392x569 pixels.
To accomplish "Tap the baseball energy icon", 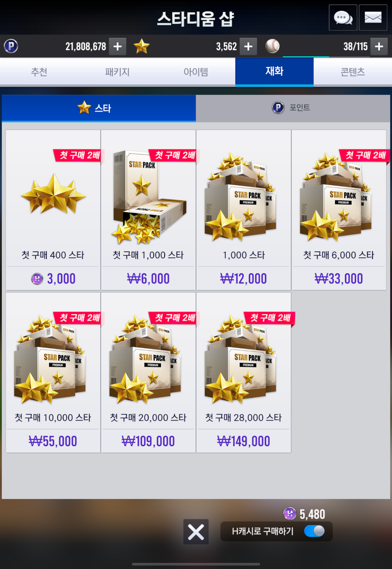I will pyautogui.click(x=272, y=46).
